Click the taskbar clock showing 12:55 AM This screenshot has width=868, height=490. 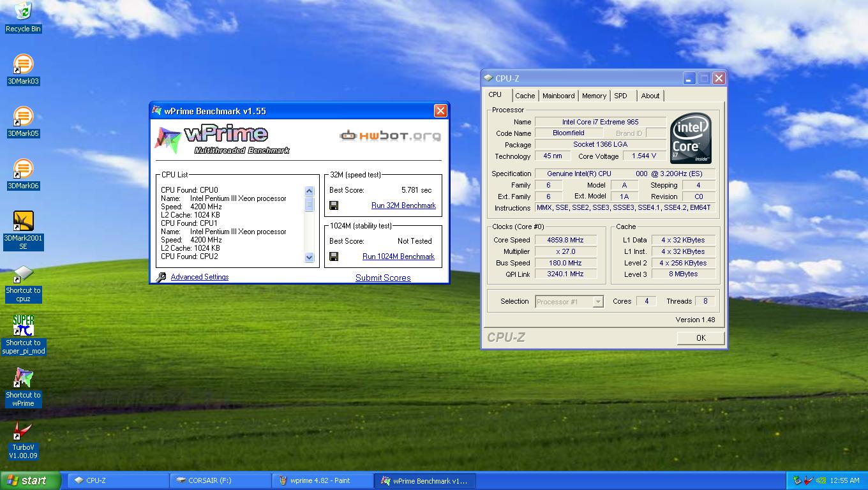click(845, 480)
